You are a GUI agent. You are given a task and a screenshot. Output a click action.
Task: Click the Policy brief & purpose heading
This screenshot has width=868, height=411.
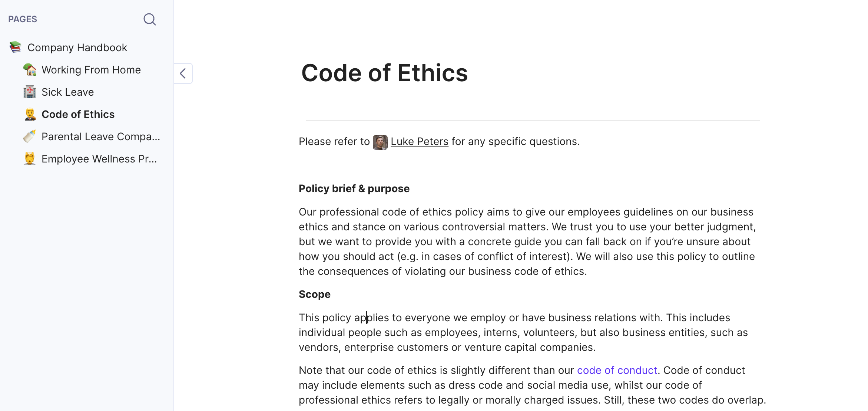(x=354, y=188)
